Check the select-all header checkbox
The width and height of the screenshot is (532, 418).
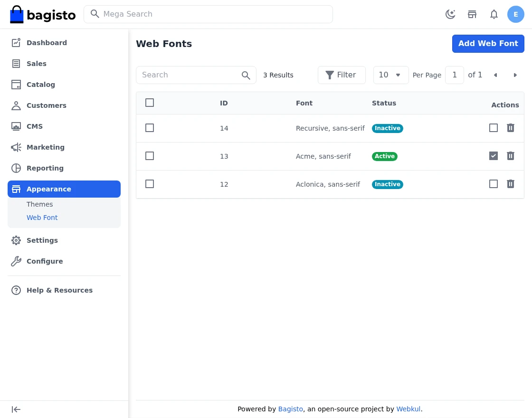pyautogui.click(x=150, y=103)
